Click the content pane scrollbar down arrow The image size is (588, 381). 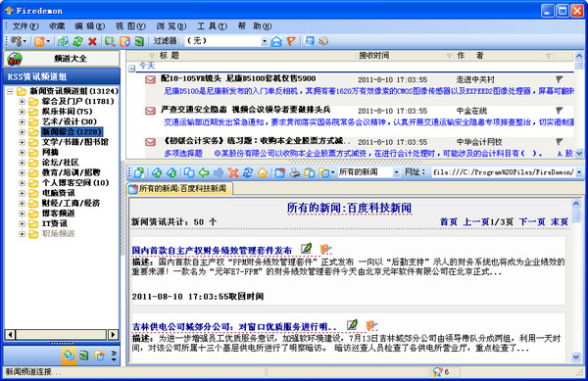tap(576, 357)
